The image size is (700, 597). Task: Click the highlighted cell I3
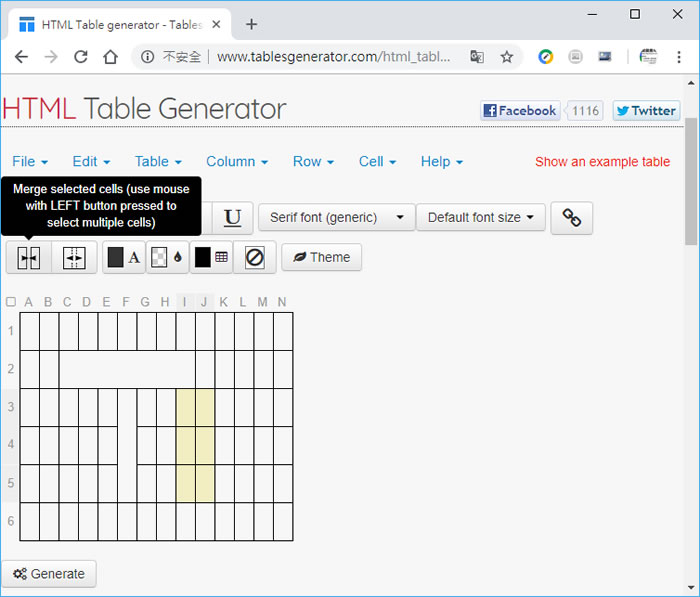coord(186,407)
